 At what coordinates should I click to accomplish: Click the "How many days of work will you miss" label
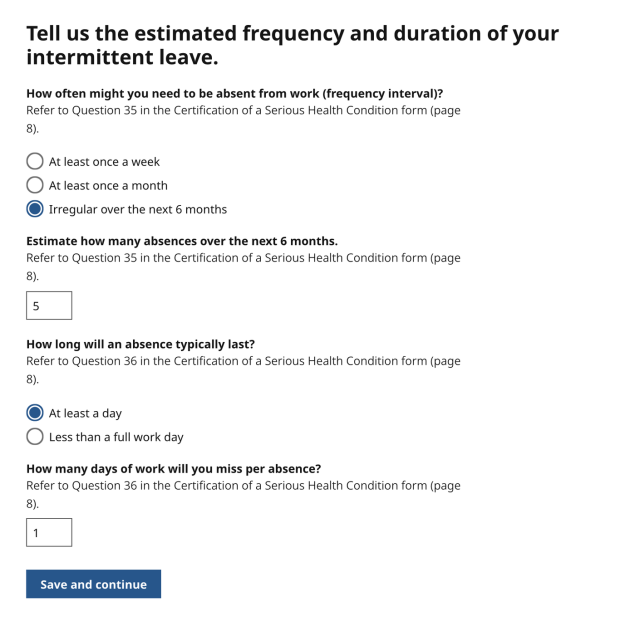coord(173,469)
